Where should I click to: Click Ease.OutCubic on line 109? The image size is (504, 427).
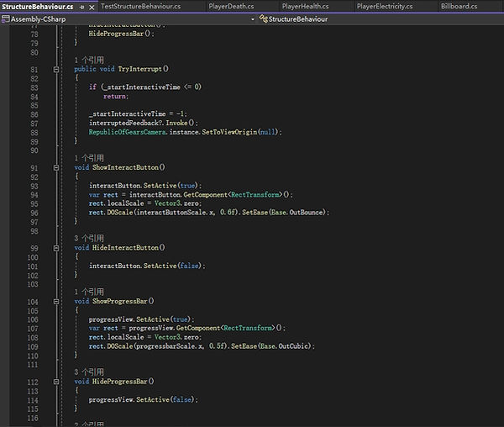click(x=284, y=346)
